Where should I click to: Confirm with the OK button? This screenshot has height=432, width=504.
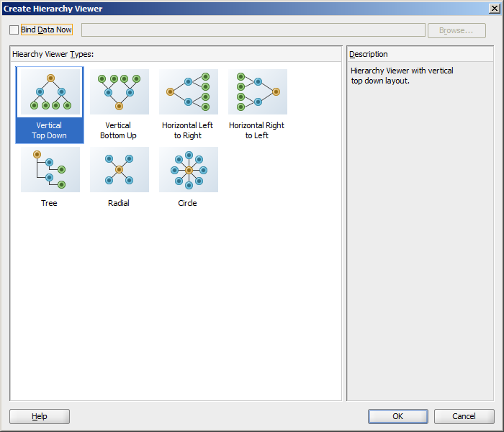click(398, 417)
